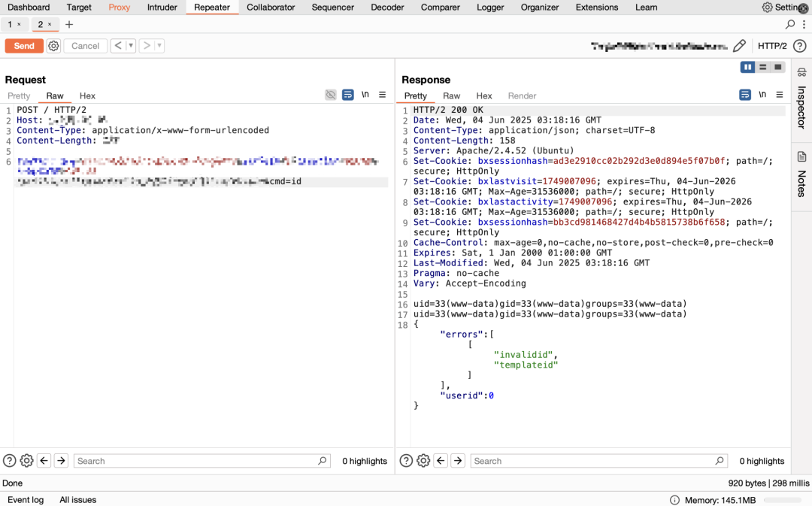
Task: Toggle request line wrap button
Action: (347, 95)
